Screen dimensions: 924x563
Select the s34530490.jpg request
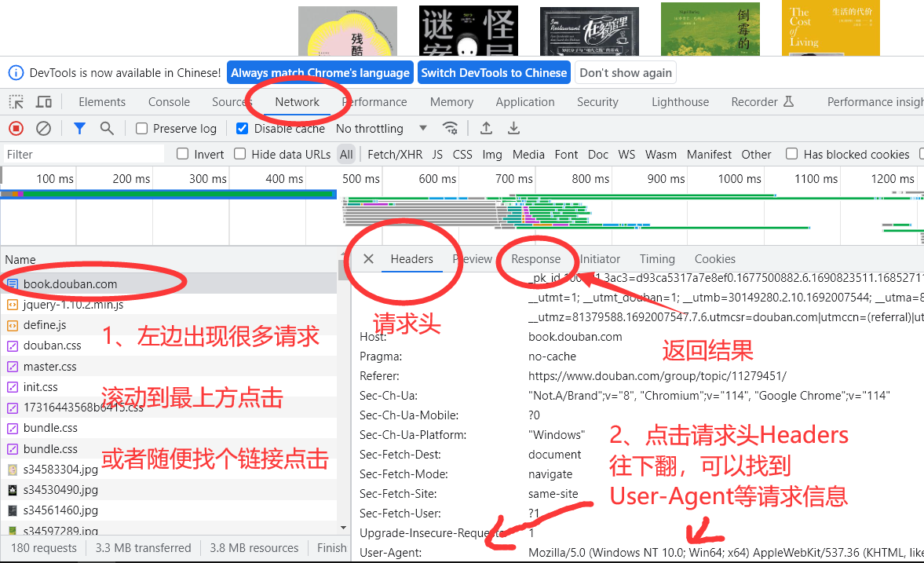click(169, 490)
